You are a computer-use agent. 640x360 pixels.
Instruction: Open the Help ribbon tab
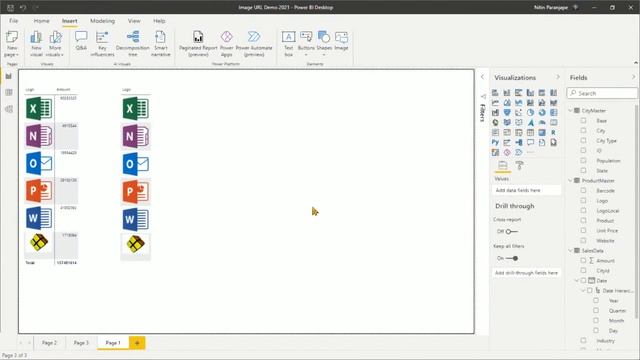(159, 21)
